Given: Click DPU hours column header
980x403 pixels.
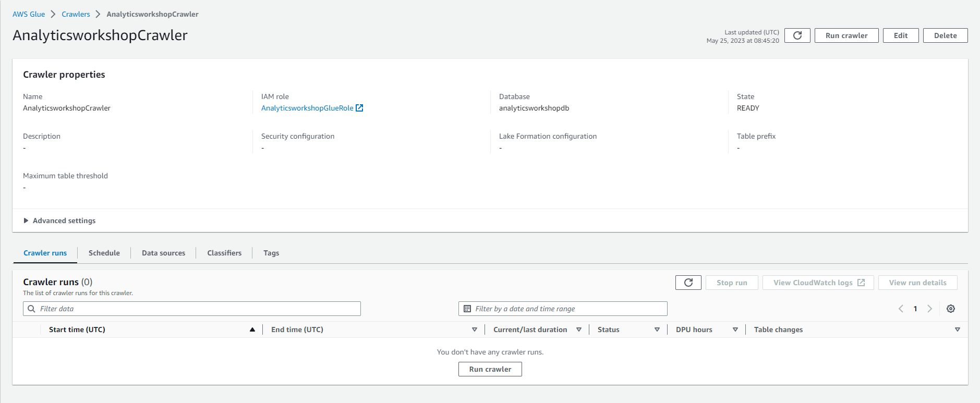Looking at the screenshot, I should coord(694,329).
